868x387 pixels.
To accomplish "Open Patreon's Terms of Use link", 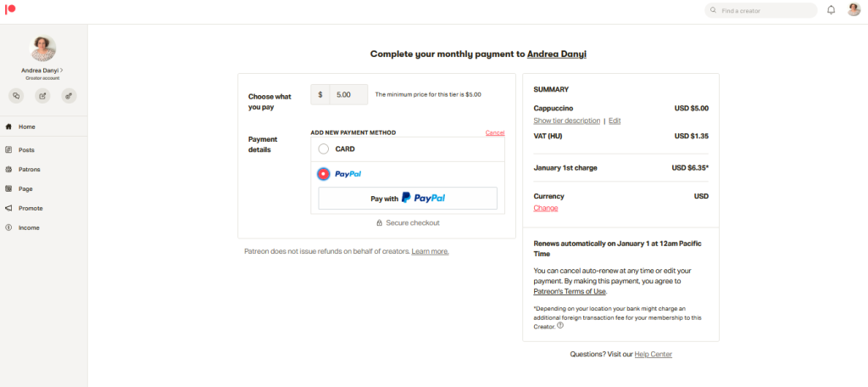I will [x=570, y=291].
